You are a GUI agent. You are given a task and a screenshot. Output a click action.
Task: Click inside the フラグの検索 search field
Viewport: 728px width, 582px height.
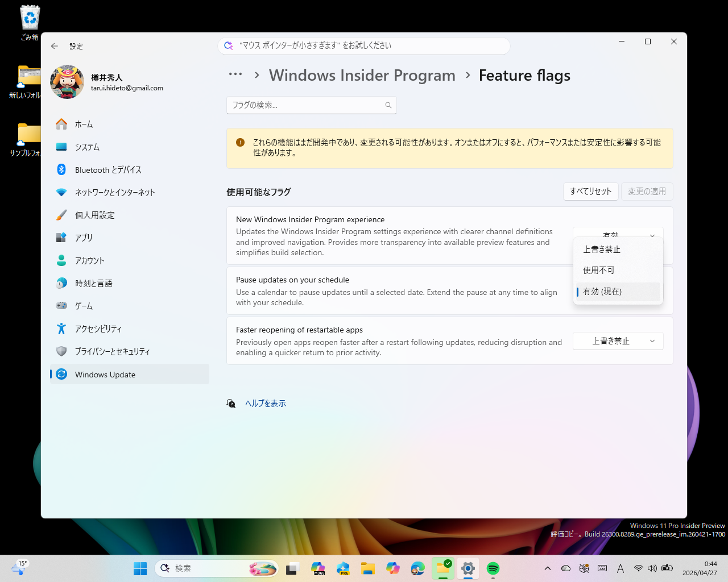click(307, 105)
